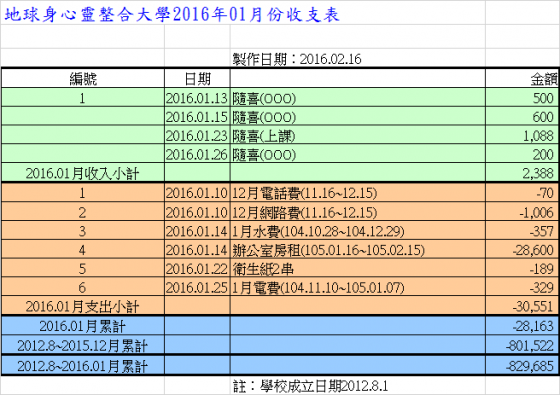The image size is (560, 395).
Task: Click expense amount -28,600
Action: pos(522,250)
